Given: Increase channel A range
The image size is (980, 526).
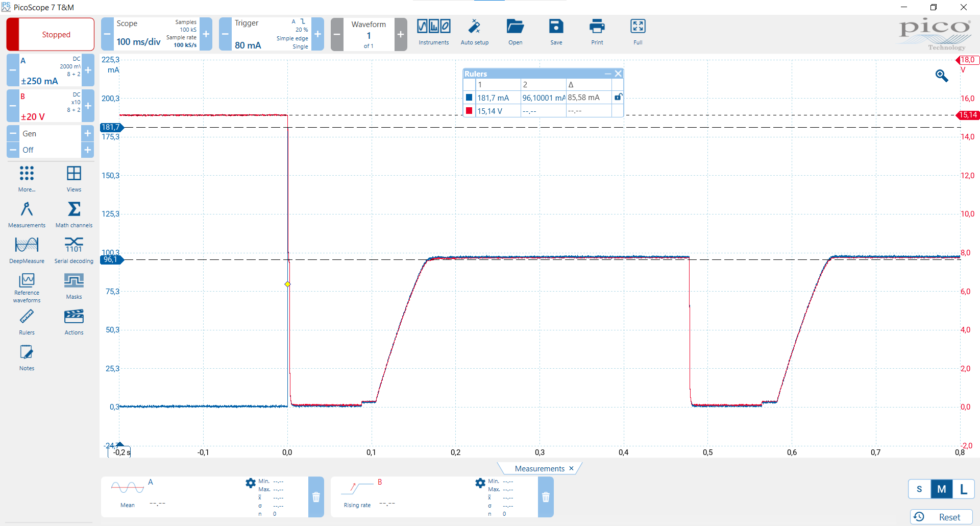Looking at the screenshot, I should click(88, 70).
